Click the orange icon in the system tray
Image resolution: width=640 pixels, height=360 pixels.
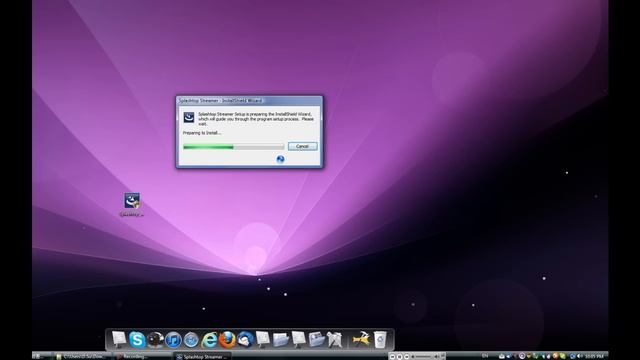[x=555, y=356]
